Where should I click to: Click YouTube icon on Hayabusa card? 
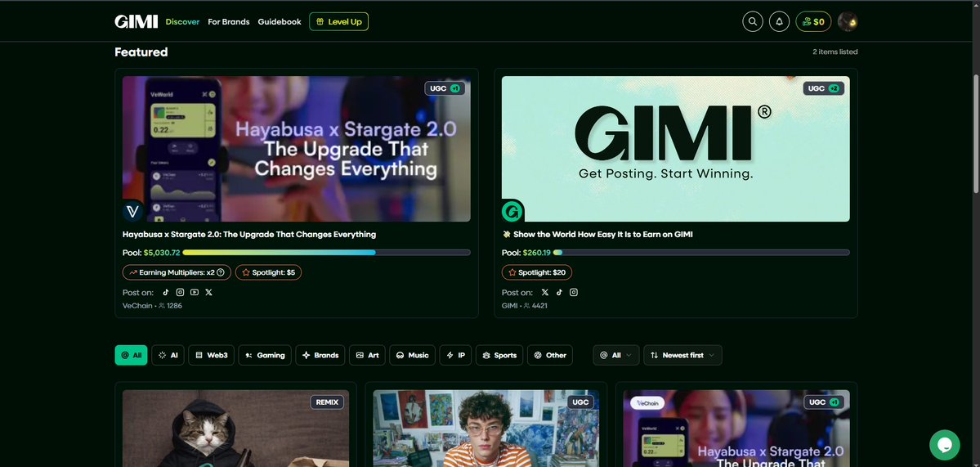click(x=195, y=292)
